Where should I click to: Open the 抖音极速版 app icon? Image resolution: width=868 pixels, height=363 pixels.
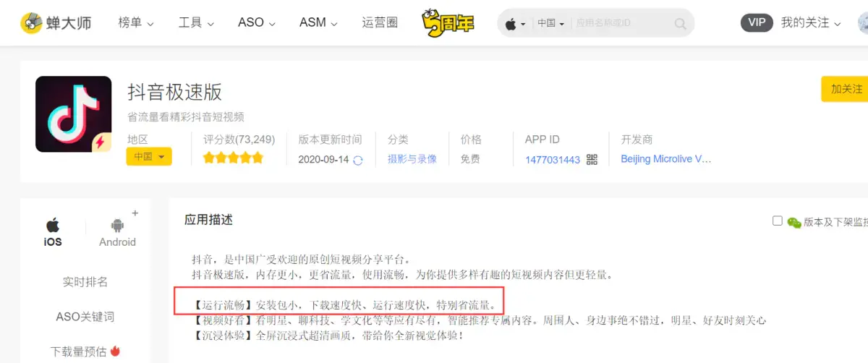point(74,114)
